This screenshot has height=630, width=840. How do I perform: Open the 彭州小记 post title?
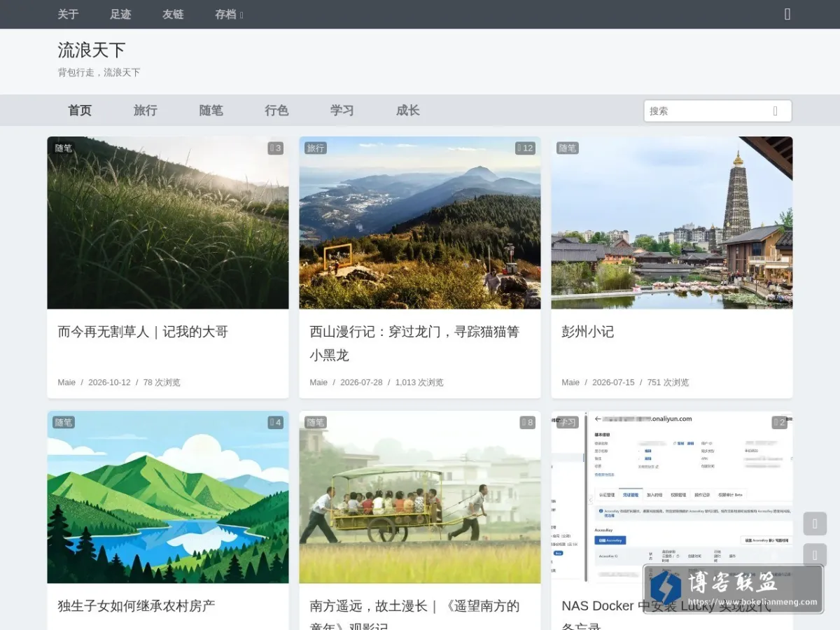pyautogui.click(x=588, y=332)
